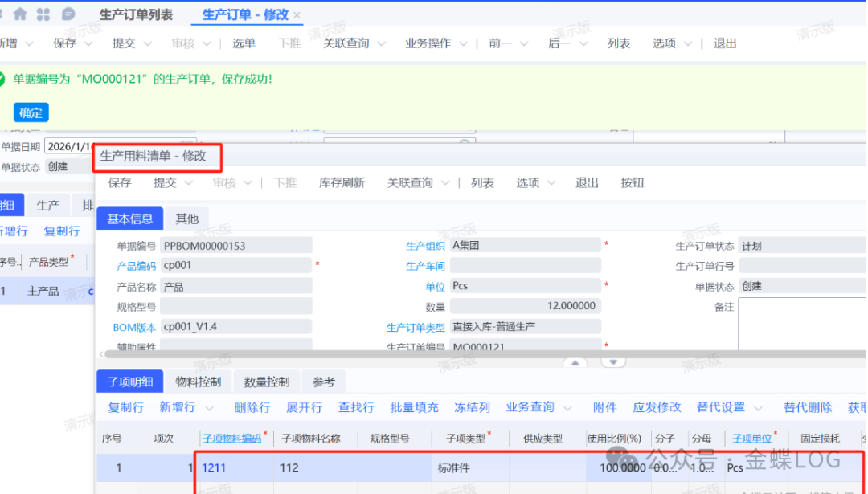Open the chat message bubble icon
Image resolution: width=868 pixels, height=494 pixels.
pos(68,14)
